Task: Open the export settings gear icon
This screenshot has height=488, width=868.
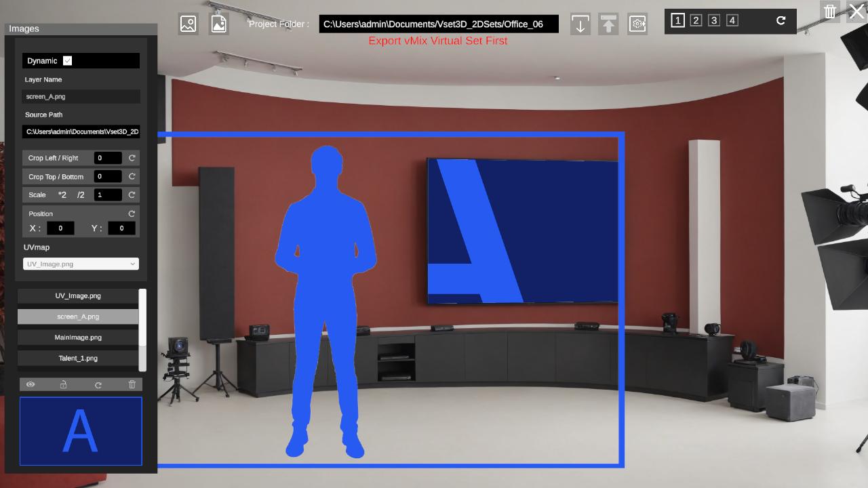Action: pyautogui.click(x=637, y=24)
